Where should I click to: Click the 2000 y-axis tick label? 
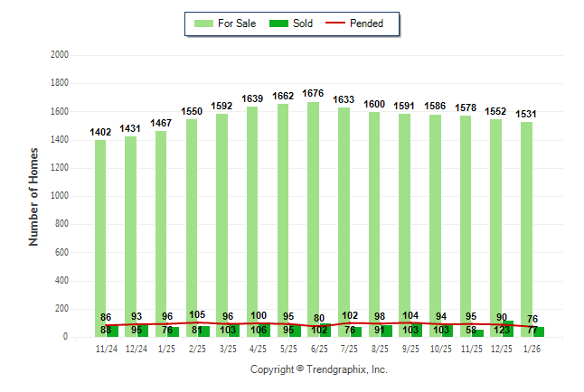[60, 55]
